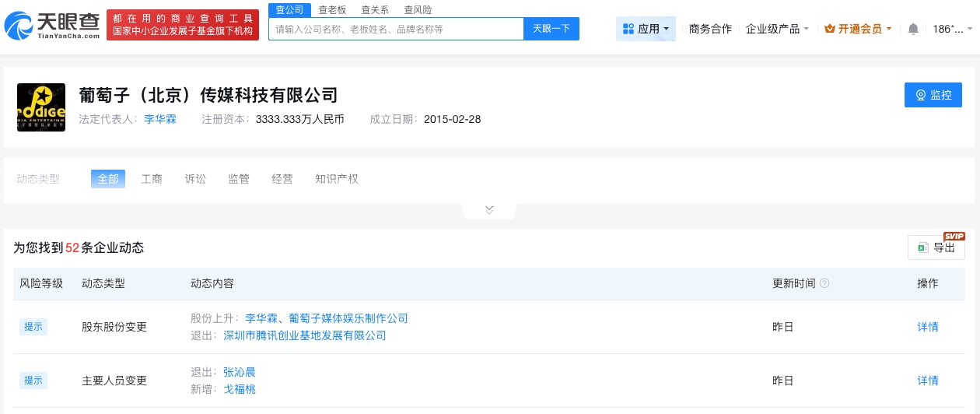Click the 股东股份变更 dynamic type cell
The image size is (980, 414).
pos(114,327)
